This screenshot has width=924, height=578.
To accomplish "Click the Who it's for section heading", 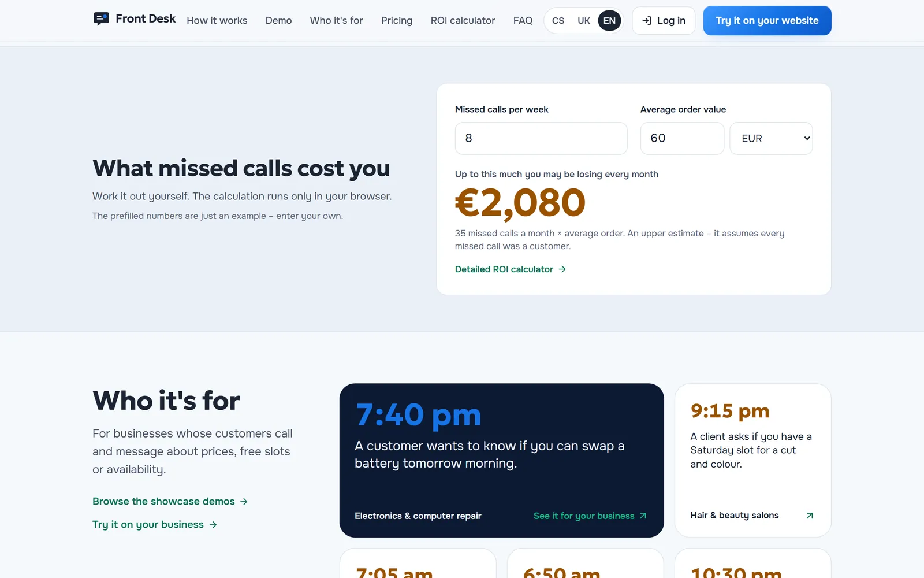I will [x=166, y=401].
